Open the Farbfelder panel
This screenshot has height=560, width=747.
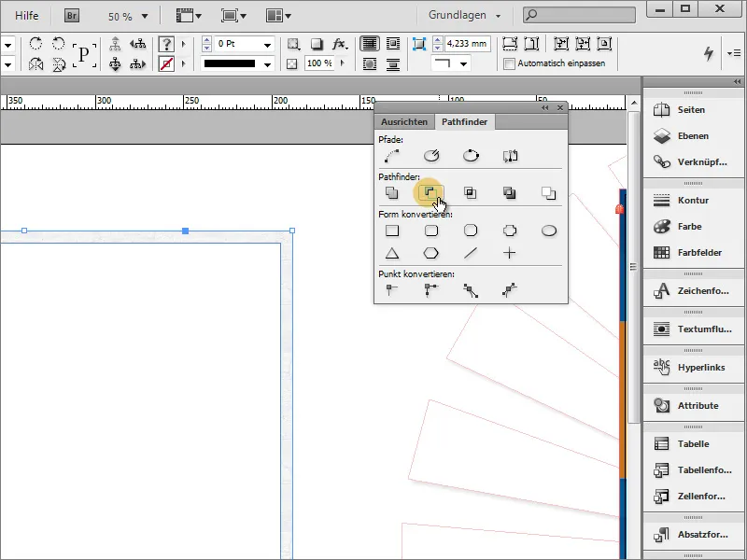tap(693, 253)
